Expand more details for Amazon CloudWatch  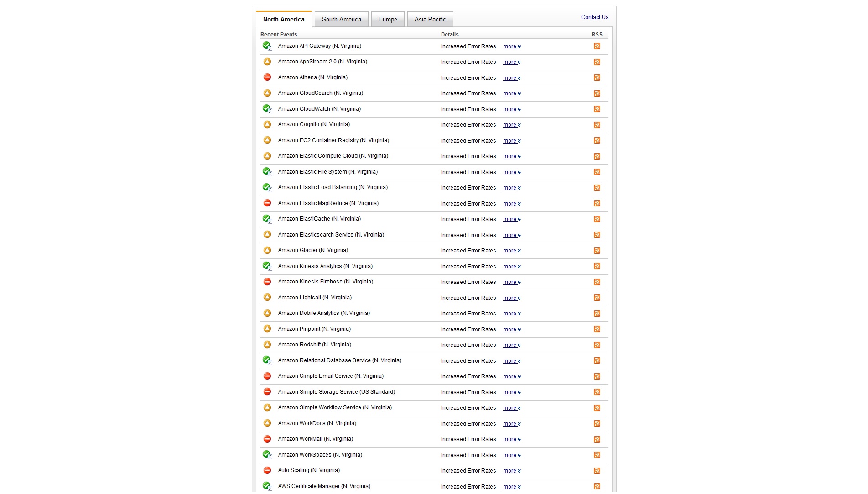pos(512,109)
